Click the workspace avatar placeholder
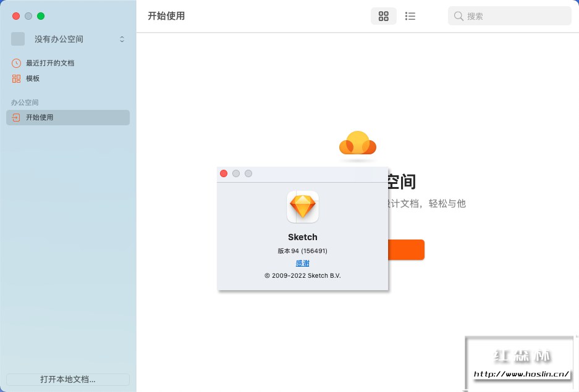Viewport: 579px width, 392px height. click(18, 39)
